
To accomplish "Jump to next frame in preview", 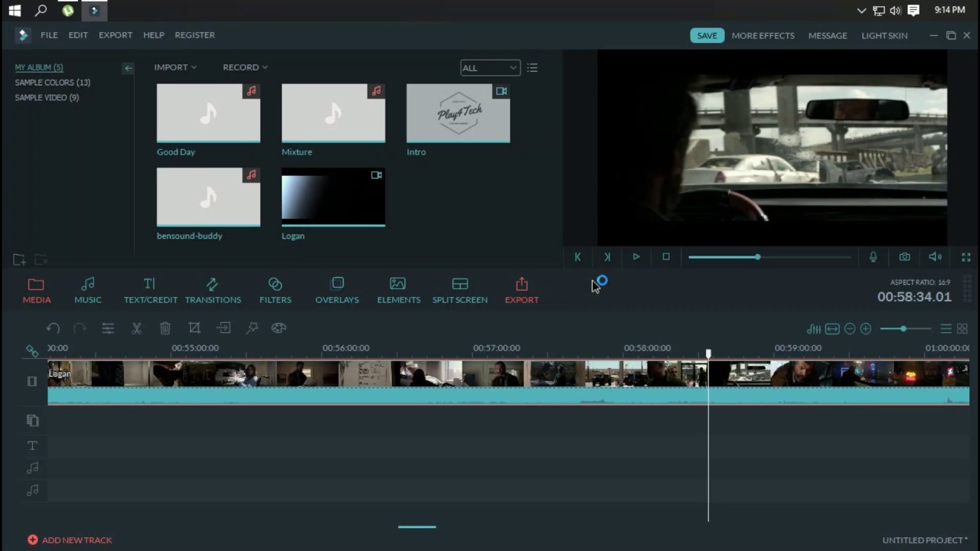I will (607, 257).
